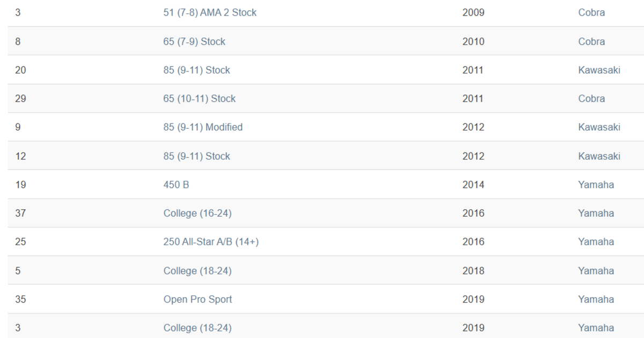Select the 2018 year cell
The image size is (644, 338).
pos(473,271)
